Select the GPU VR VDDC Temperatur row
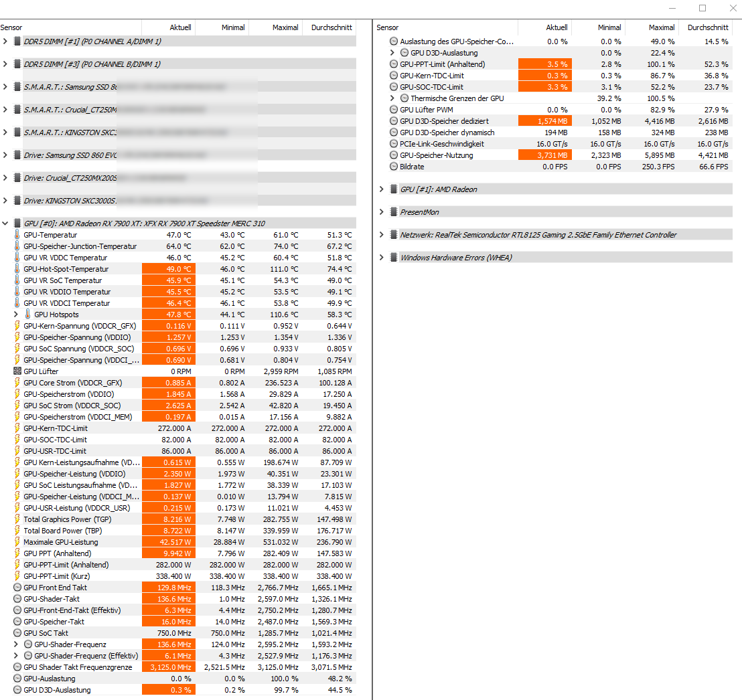This screenshot has height=700, width=742. coord(178,257)
